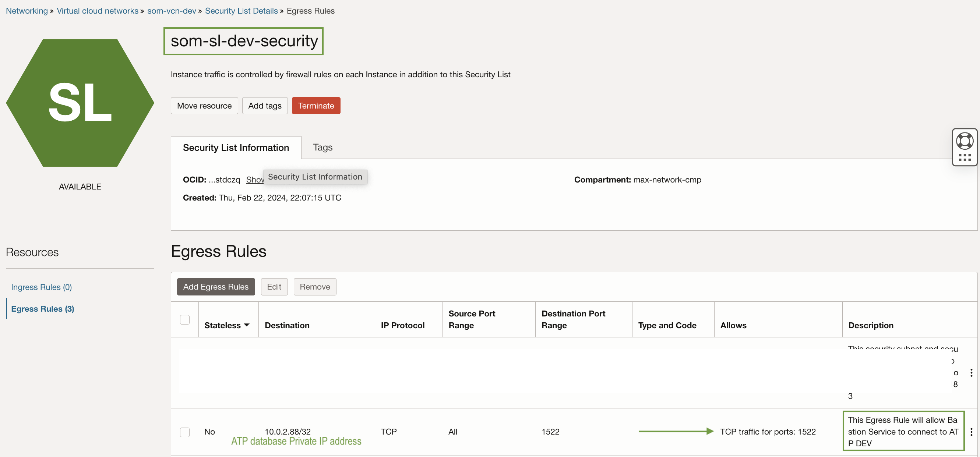
Task: Check the 10.0.2.88/32 rule checkbox
Action: [184, 432]
